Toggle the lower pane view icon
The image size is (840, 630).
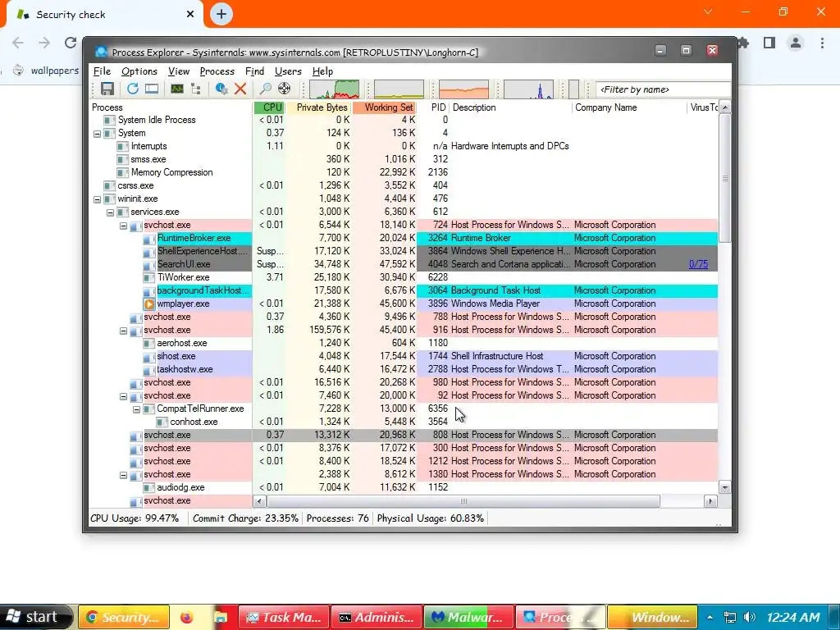coord(152,89)
